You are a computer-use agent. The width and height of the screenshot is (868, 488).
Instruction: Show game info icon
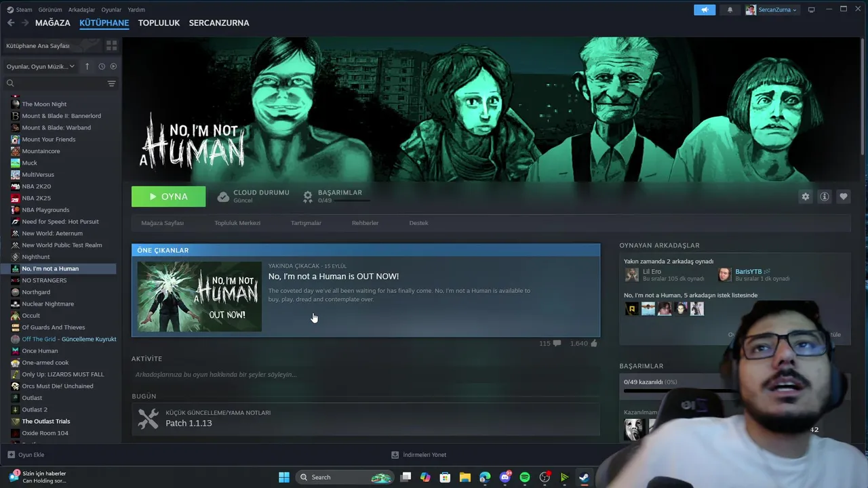[x=825, y=197]
